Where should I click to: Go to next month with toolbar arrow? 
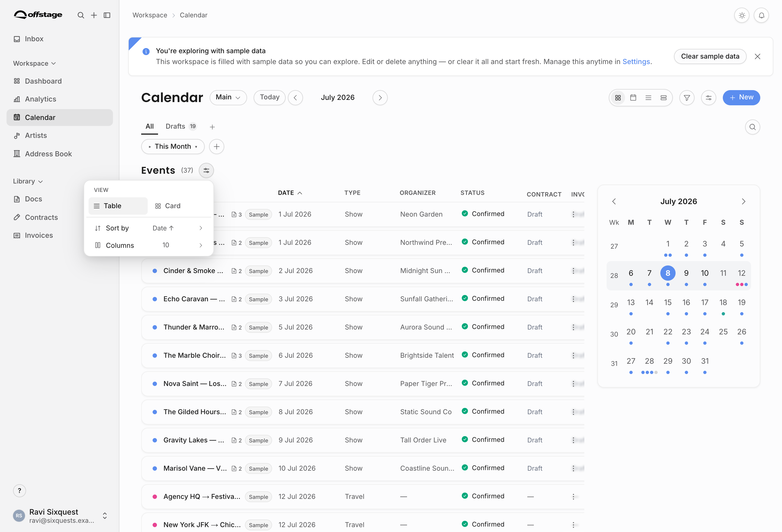[x=380, y=97]
